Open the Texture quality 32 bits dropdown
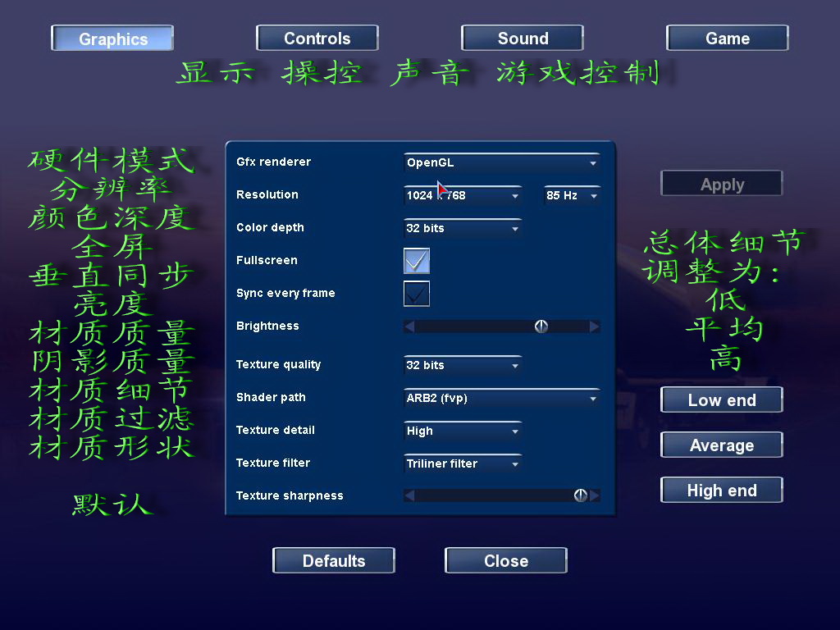 tap(463, 365)
